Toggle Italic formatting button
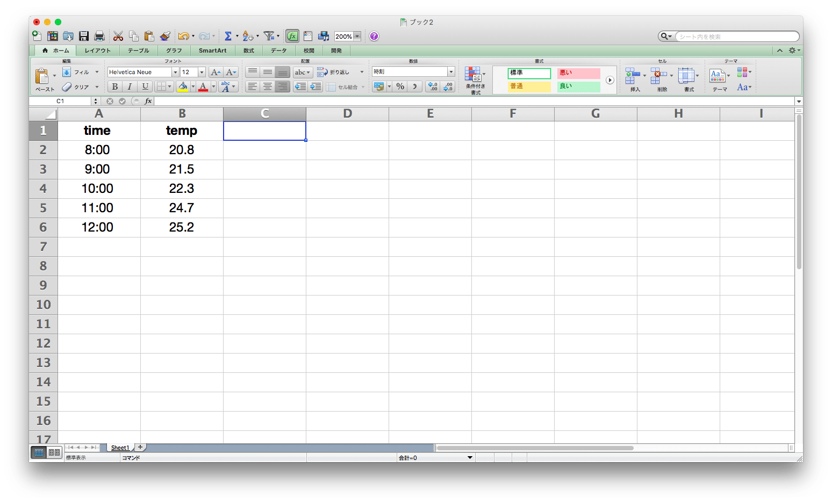 [130, 87]
